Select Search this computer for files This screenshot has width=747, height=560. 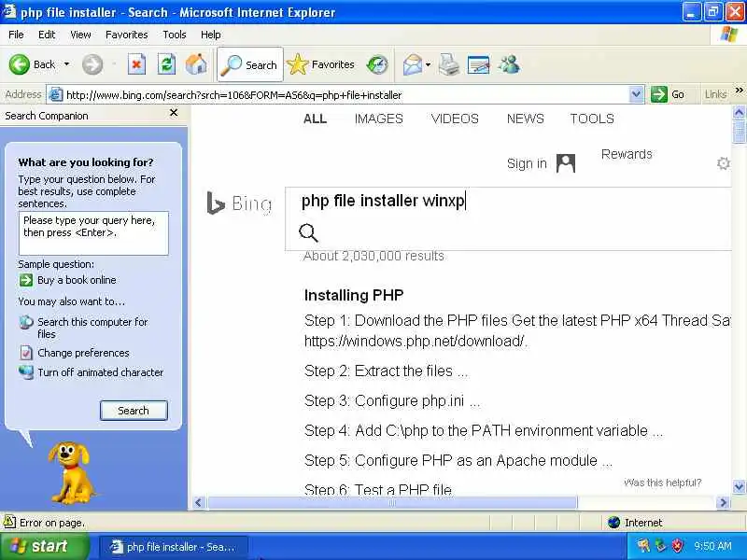[x=92, y=329]
